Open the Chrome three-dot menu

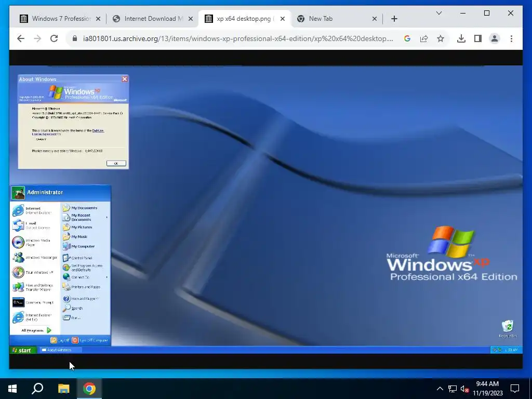pyautogui.click(x=511, y=38)
